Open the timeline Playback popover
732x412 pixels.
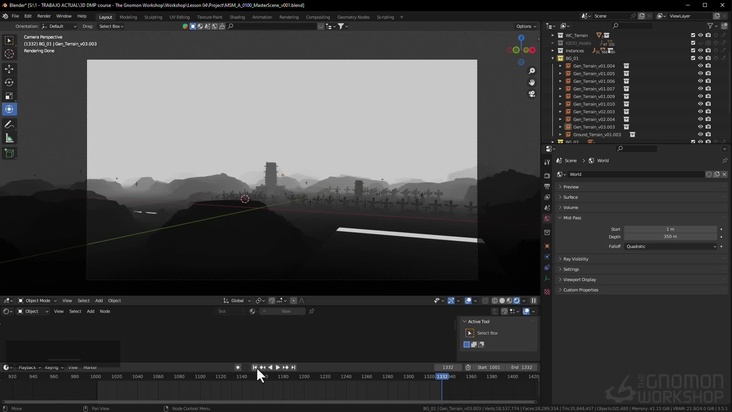pos(30,368)
